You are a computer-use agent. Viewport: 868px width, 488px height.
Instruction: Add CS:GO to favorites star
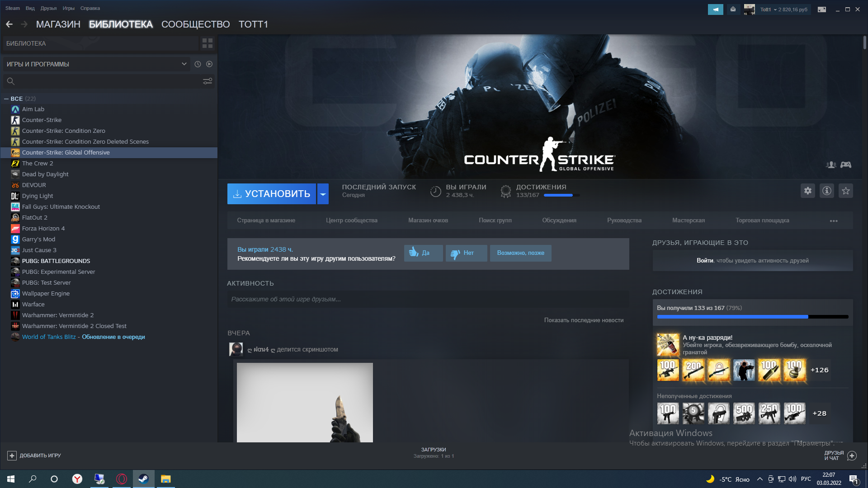tap(846, 191)
